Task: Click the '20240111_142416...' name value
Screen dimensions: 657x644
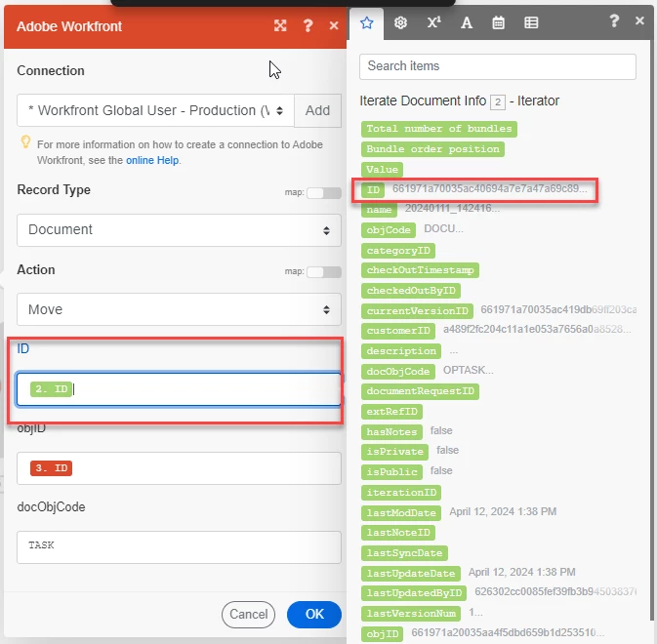Action: click(x=453, y=208)
